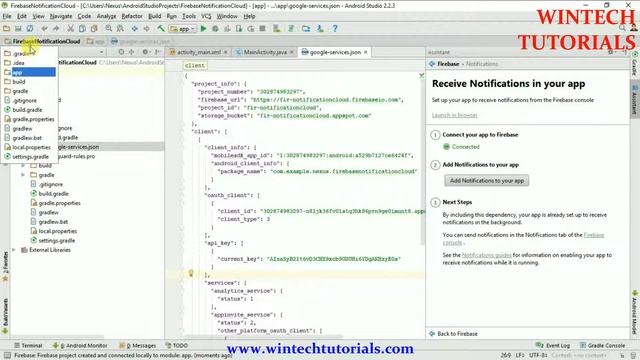Open the Refactor menu

(x=132, y=16)
